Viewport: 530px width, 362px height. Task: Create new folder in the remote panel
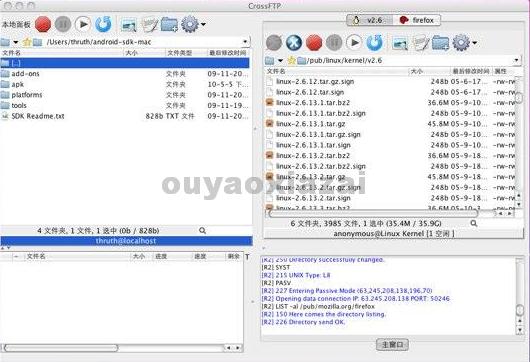click(441, 43)
